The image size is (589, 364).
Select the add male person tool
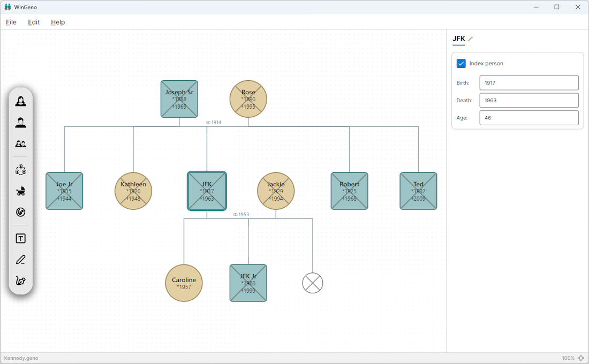21,123
